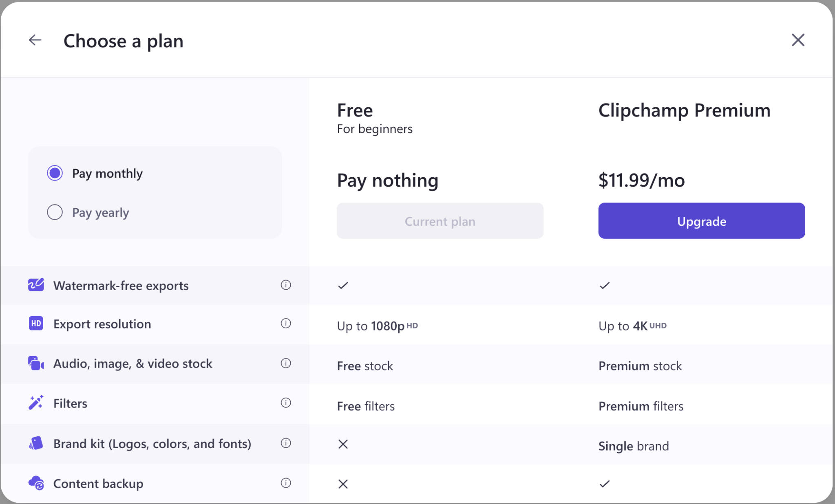This screenshot has height=504, width=835.
Task: Click the Watermark-free exports feature icon
Action: pos(36,285)
